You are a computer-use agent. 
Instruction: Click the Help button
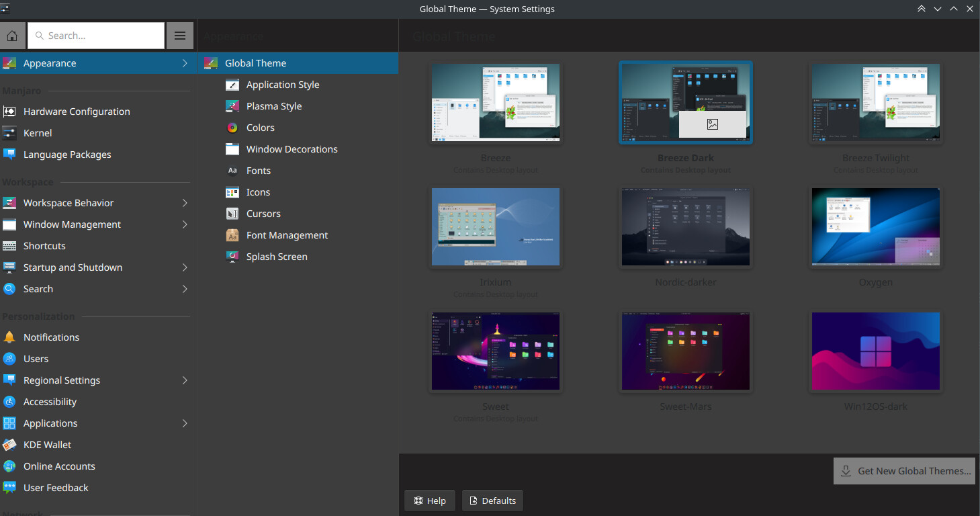(x=430, y=501)
